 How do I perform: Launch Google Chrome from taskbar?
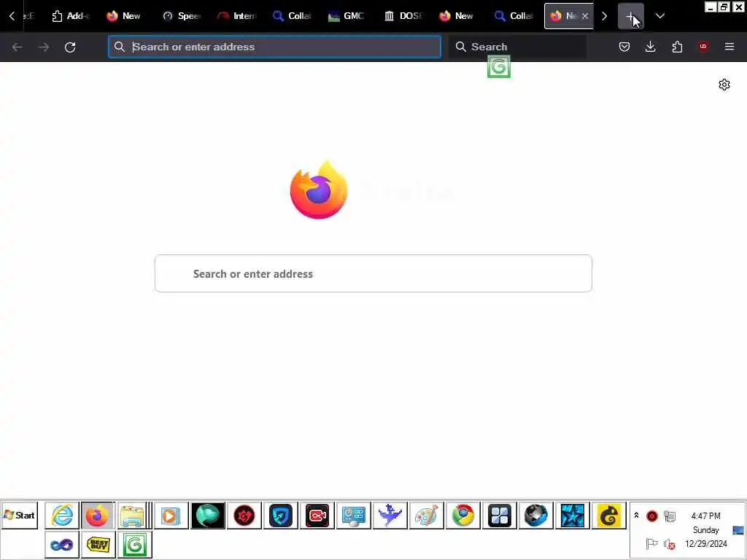pyautogui.click(x=463, y=516)
